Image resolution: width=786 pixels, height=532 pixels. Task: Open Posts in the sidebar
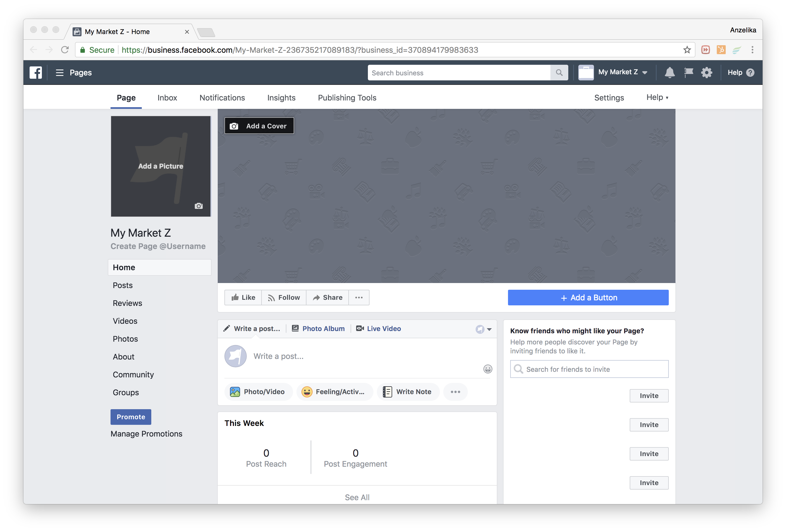pos(123,285)
